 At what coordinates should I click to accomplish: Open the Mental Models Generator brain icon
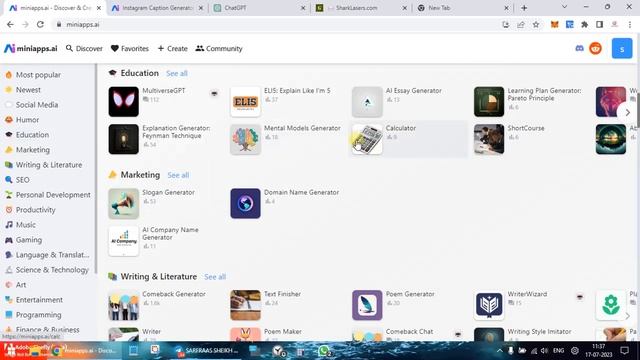245,139
